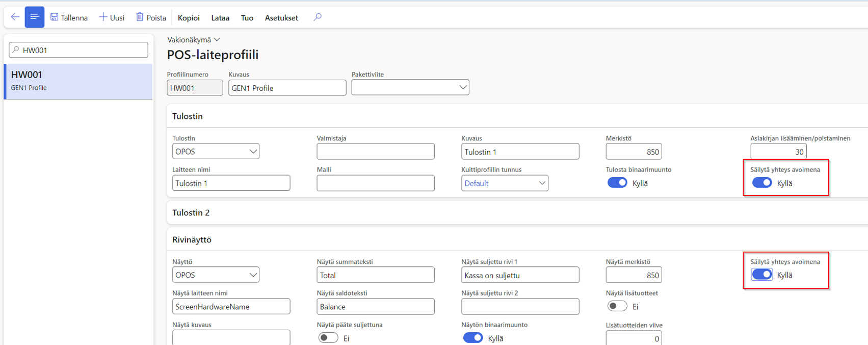The height and width of the screenshot is (345, 868).
Task: Open the Lataa menu
Action: 220,18
